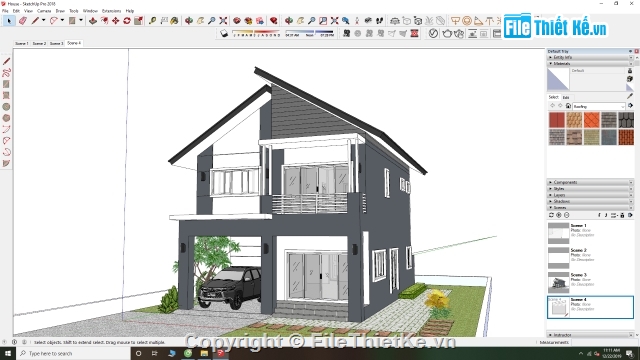Select the Position Camera tool

[357, 20]
